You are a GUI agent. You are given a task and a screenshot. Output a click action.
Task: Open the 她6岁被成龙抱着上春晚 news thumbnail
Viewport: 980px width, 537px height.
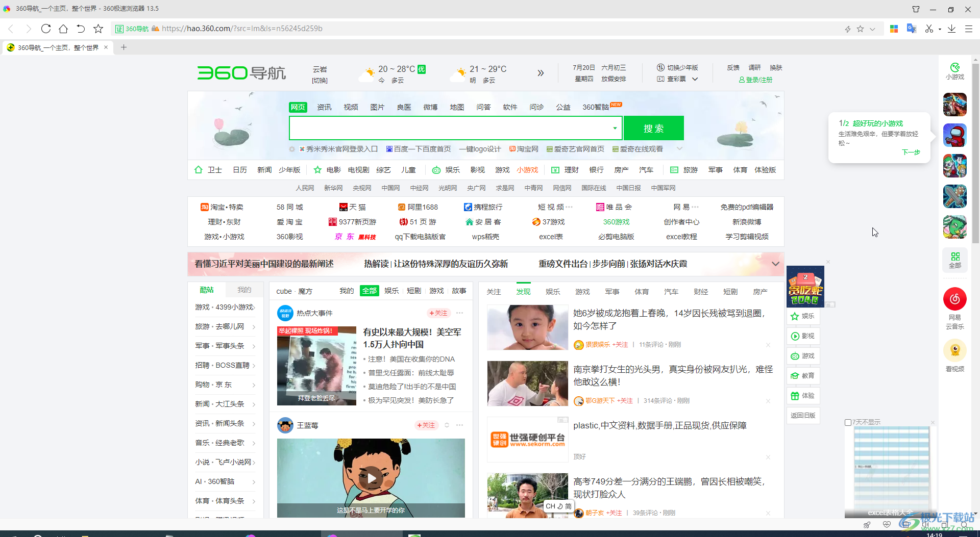click(527, 327)
